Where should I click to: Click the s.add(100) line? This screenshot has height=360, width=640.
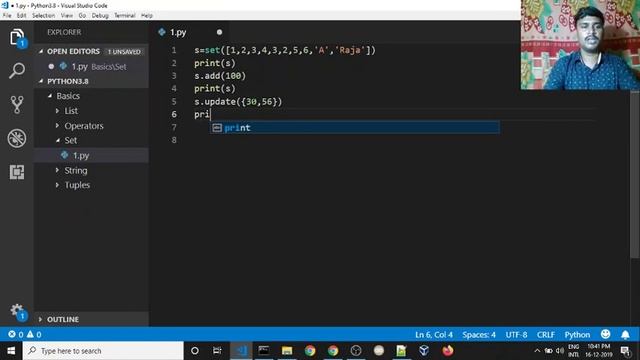point(220,76)
